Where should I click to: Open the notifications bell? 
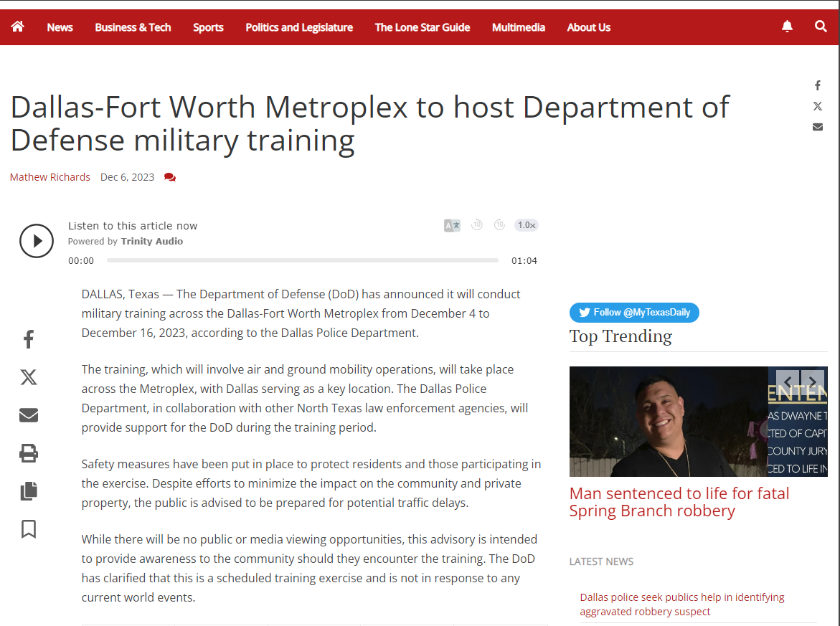[787, 27]
